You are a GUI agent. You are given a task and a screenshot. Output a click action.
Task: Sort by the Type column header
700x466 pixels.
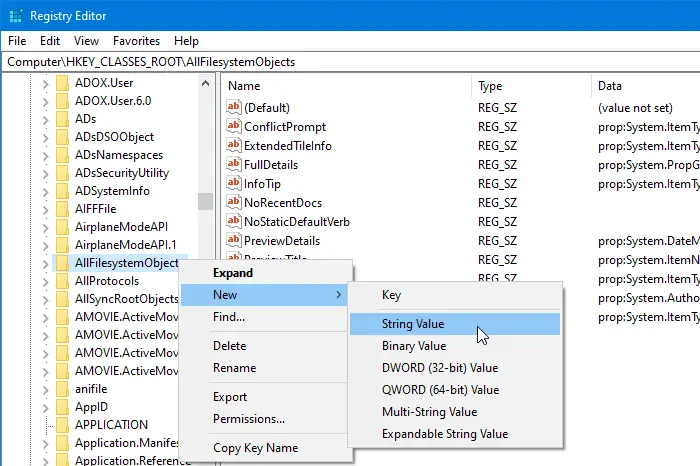coord(531,86)
